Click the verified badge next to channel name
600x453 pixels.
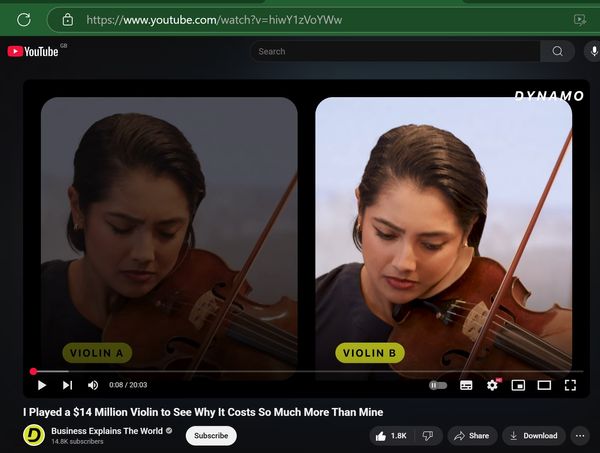(x=169, y=431)
